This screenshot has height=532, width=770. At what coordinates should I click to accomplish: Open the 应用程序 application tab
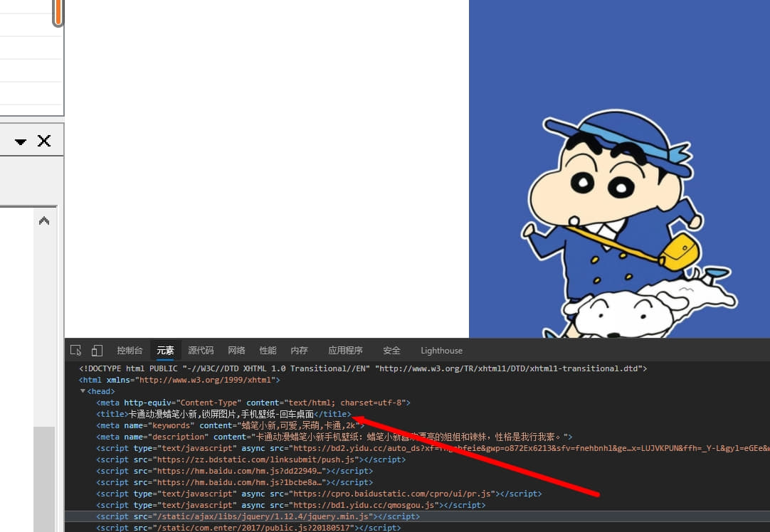click(345, 351)
